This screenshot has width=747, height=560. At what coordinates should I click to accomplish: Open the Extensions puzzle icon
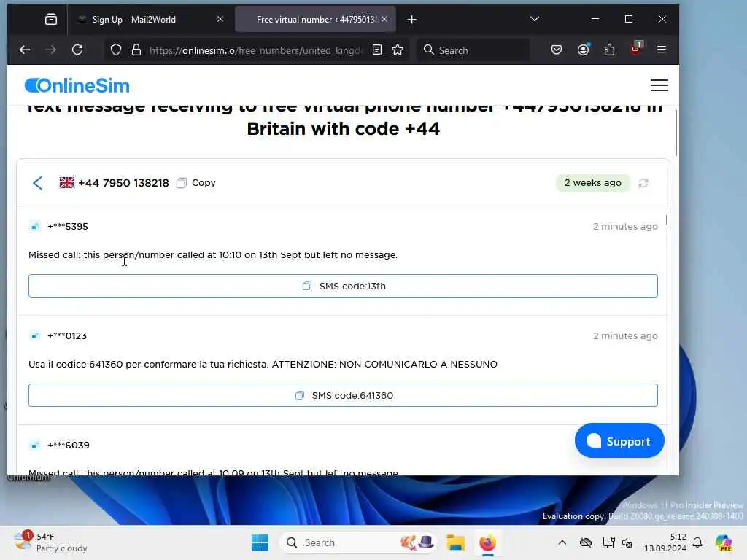[609, 50]
